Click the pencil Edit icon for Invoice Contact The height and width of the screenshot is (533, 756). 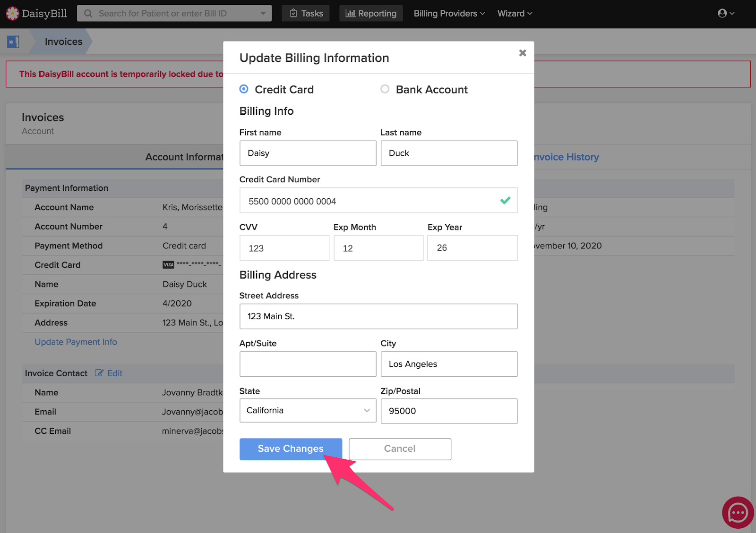click(99, 373)
